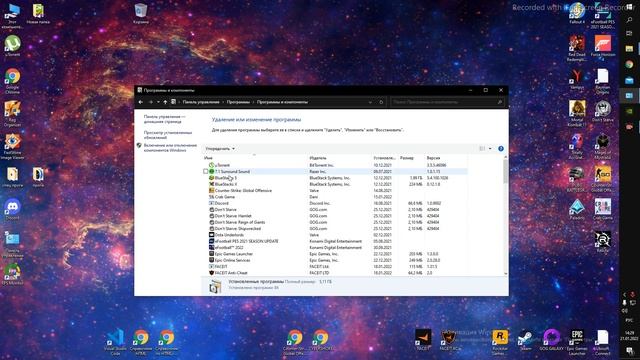Expand the view options arrow in toolbar
The width and height of the screenshot is (640, 360).
coord(490,149)
